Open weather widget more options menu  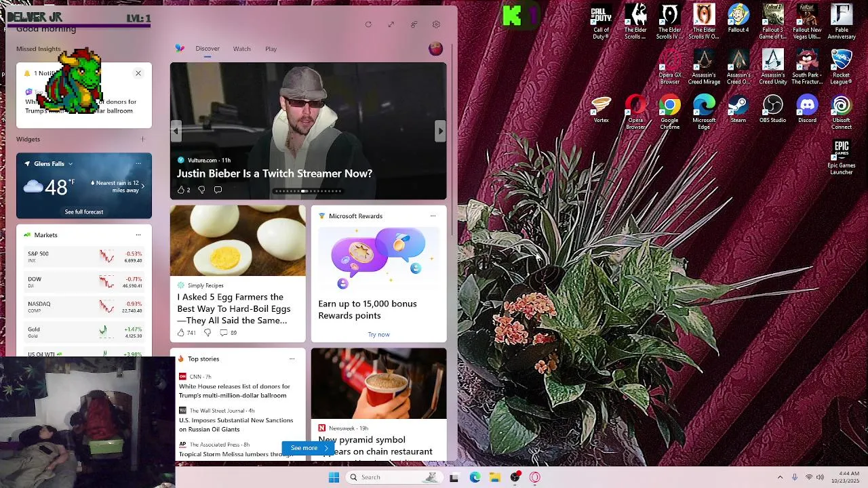138,163
